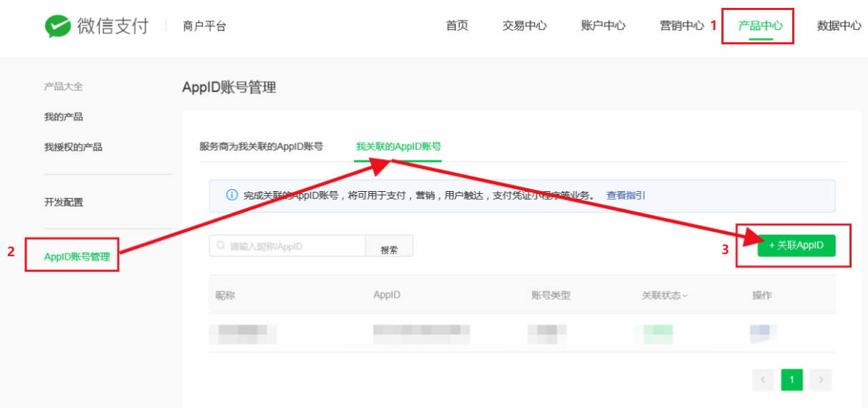Select 产品大全 in the sidebar
868x408 pixels.
point(64,87)
